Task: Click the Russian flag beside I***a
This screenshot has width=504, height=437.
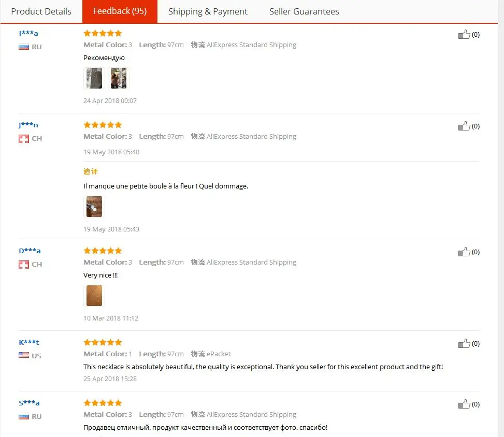Action: coord(24,47)
